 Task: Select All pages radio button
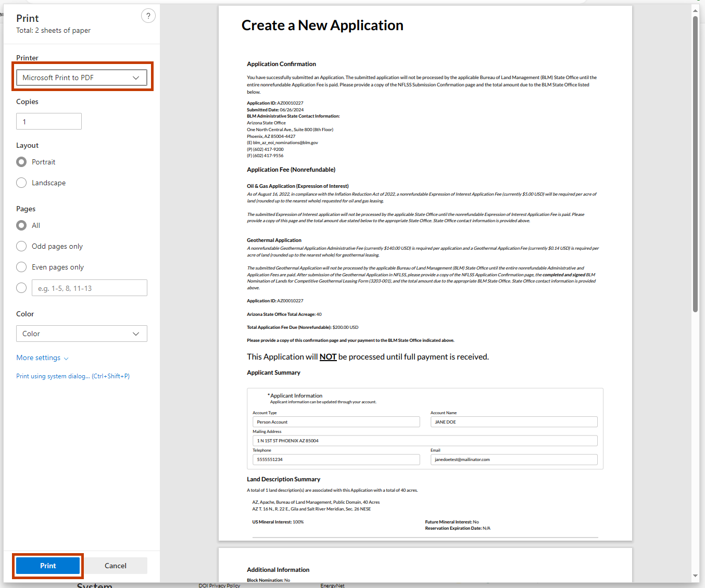pos(21,225)
